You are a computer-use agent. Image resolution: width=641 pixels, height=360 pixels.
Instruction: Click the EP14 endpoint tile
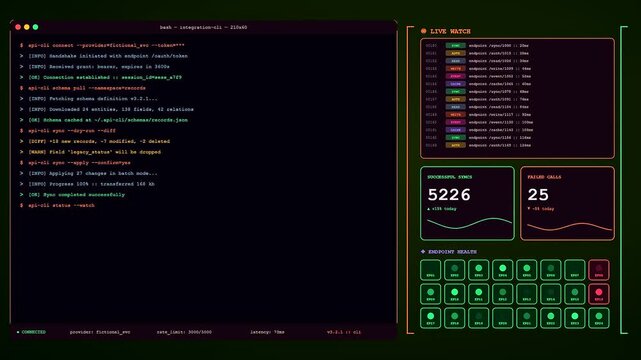[551, 294]
